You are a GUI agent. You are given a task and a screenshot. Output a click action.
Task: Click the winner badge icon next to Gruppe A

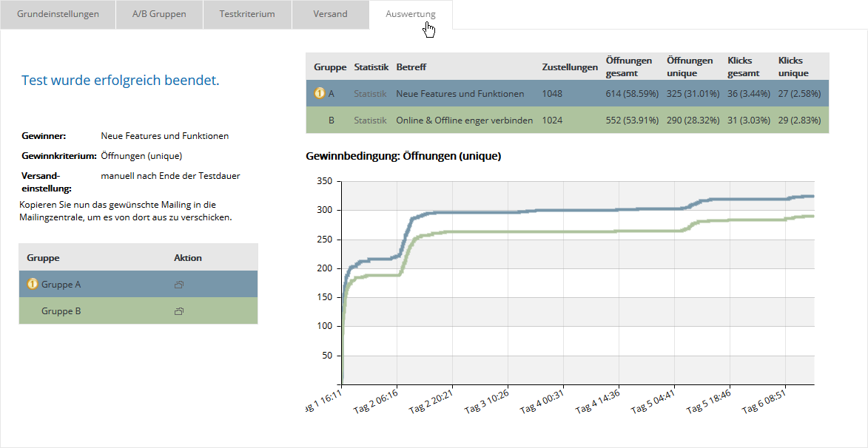[x=33, y=284]
